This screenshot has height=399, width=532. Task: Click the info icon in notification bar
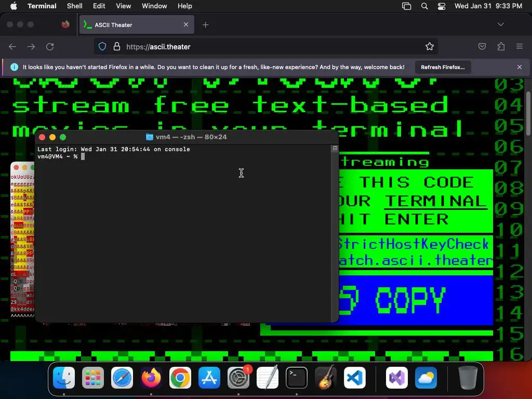(x=14, y=67)
